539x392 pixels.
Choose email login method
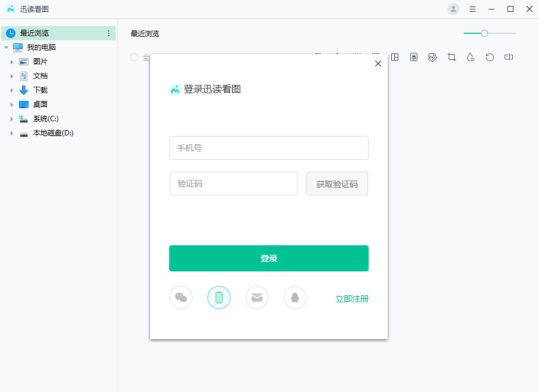point(257,298)
